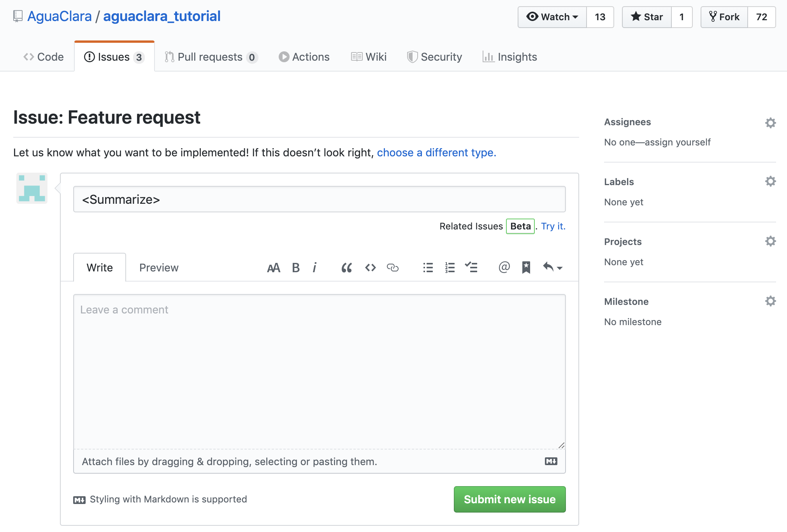View the 13 watchers count
The width and height of the screenshot is (787, 532).
[600, 17]
